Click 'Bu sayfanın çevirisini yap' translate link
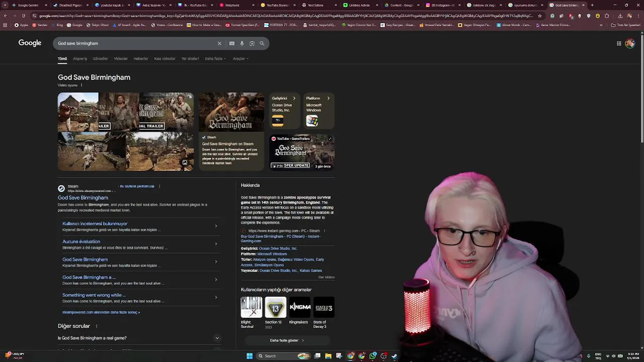Screen dimensions: 644x362 [x=137, y=186]
